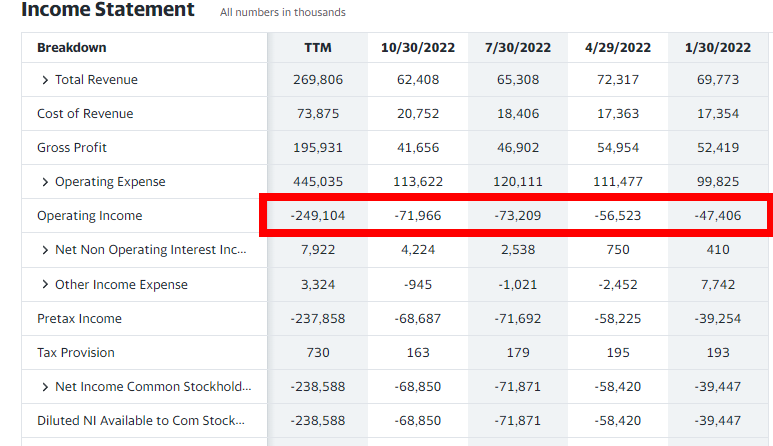773x446 pixels.
Task: Select Gross Profit value 195,931
Action: (318, 148)
